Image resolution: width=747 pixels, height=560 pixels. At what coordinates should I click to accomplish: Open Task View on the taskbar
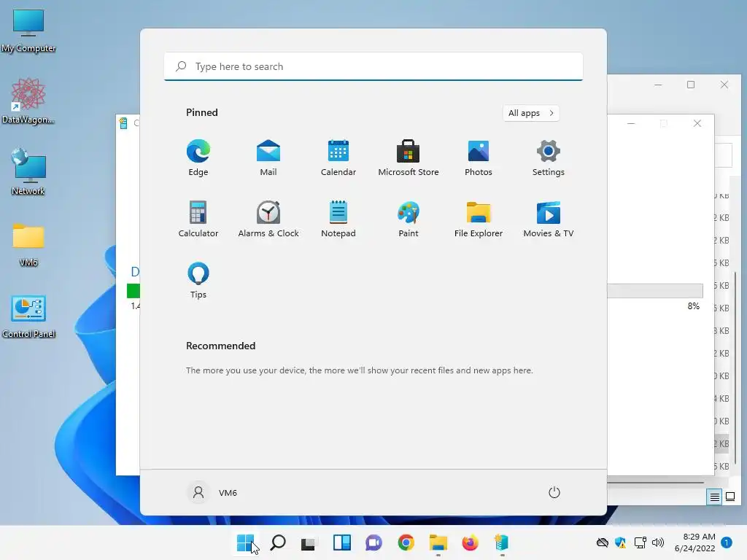point(308,542)
